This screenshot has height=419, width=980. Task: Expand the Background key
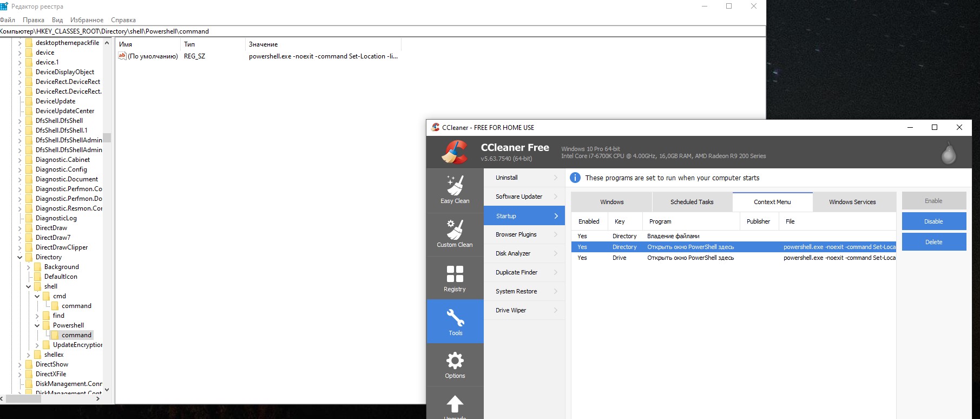pyautogui.click(x=29, y=267)
